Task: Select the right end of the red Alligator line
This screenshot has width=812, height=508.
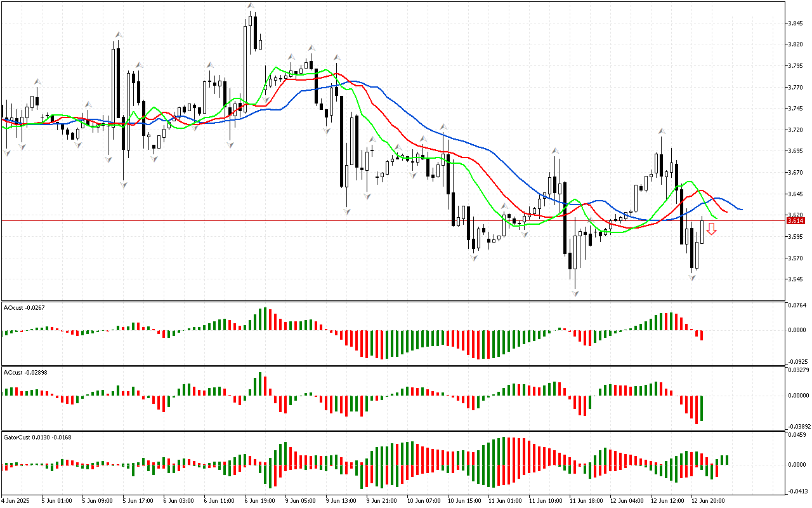Action: [x=726, y=212]
